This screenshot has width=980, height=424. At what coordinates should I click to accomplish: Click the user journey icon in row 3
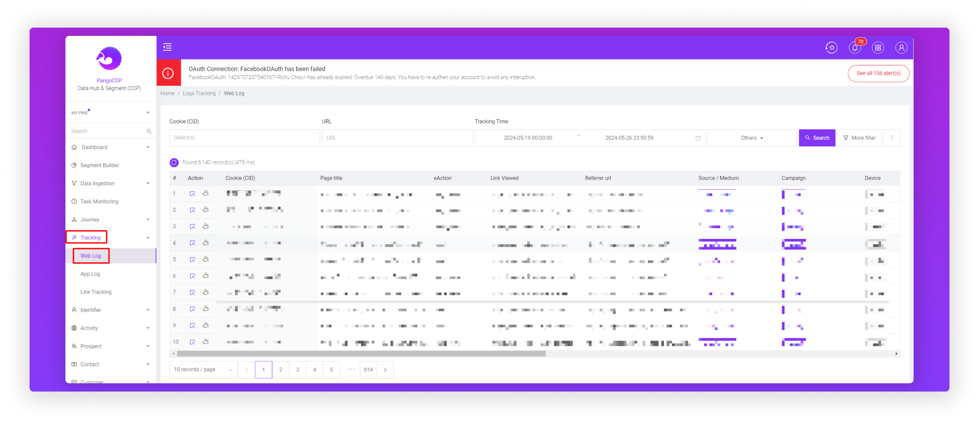[205, 226]
